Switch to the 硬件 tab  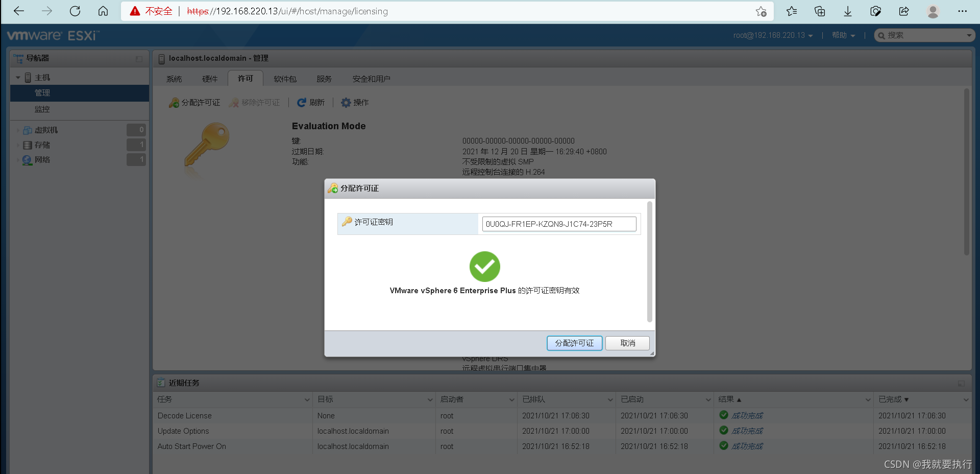(x=210, y=79)
